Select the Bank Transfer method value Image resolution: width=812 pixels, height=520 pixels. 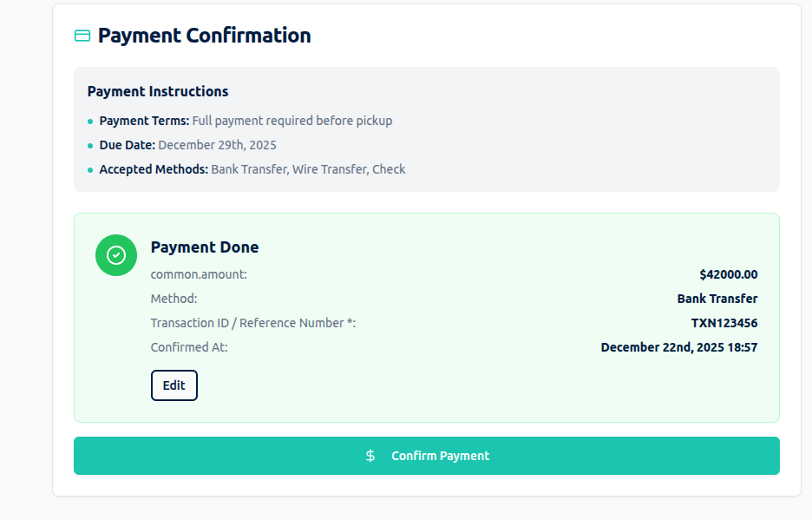717,299
